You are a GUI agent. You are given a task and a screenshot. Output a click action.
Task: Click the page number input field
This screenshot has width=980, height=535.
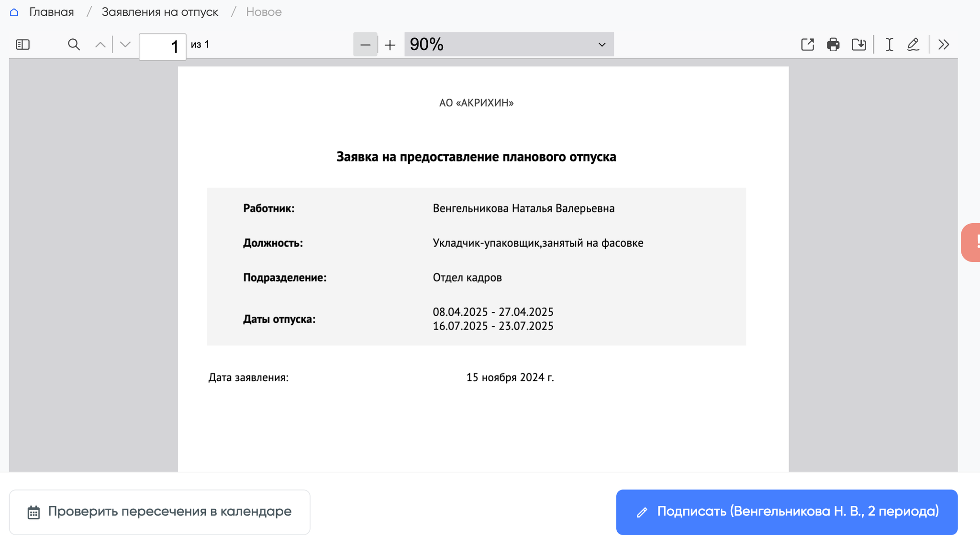(x=162, y=46)
